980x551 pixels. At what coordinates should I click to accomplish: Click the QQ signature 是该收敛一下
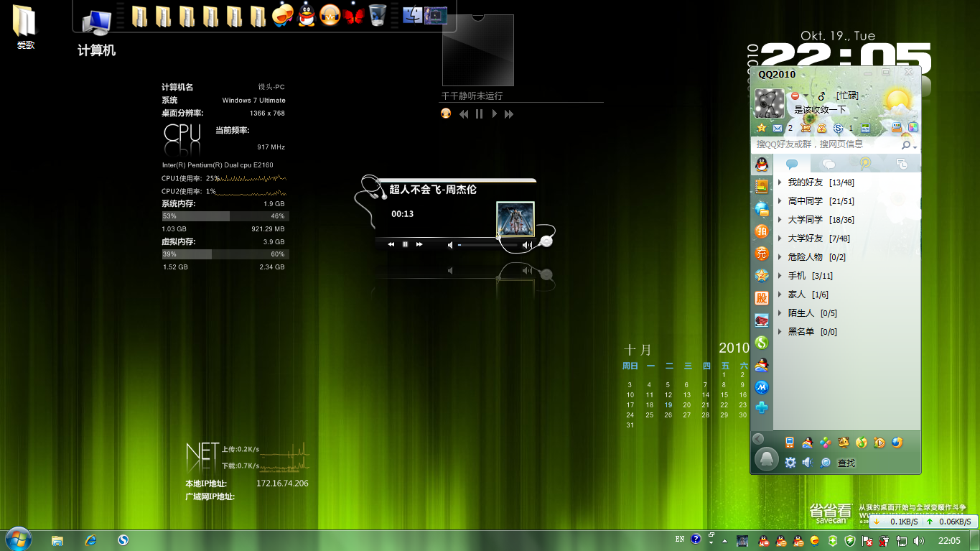click(x=820, y=110)
